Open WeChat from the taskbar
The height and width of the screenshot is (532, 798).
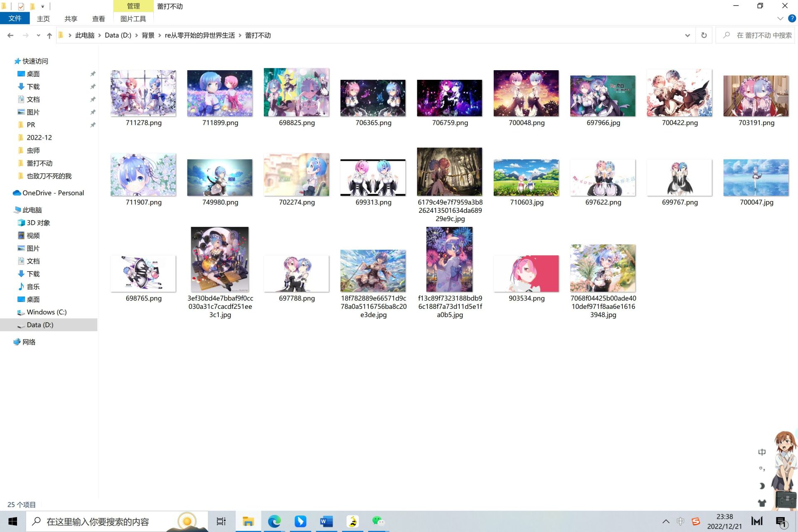point(378,521)
